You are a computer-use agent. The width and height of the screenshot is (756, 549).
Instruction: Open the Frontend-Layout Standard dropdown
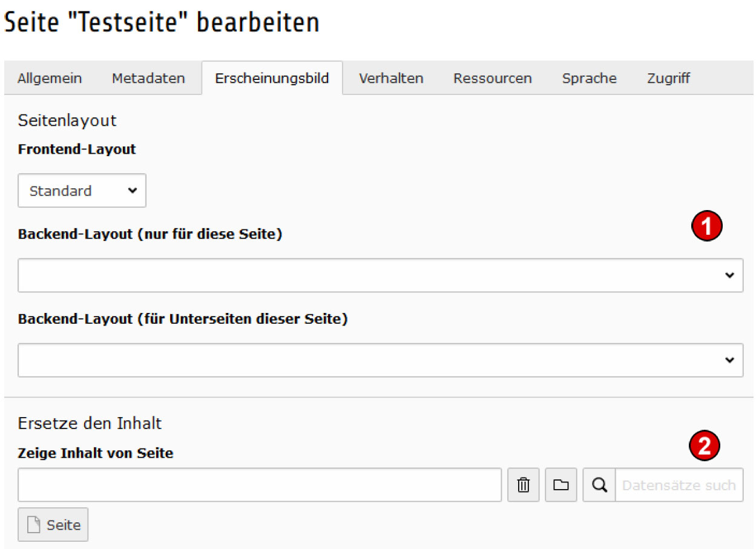pos(82,191)
